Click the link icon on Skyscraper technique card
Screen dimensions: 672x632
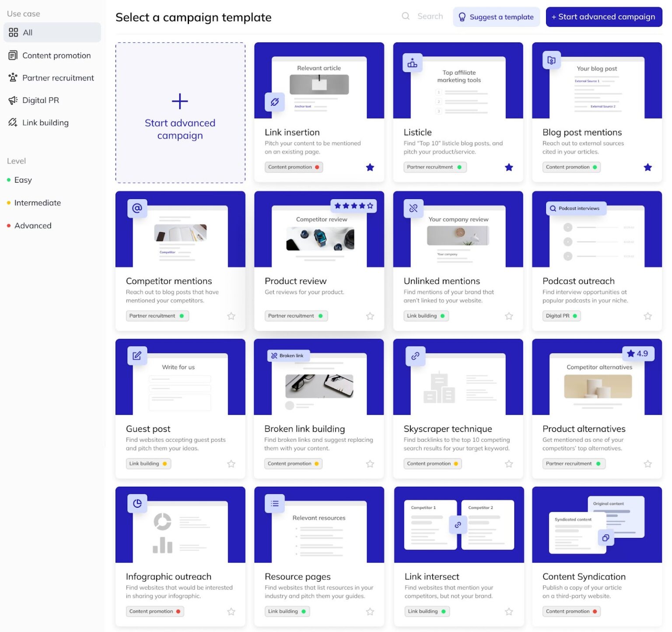coord(415,356)
